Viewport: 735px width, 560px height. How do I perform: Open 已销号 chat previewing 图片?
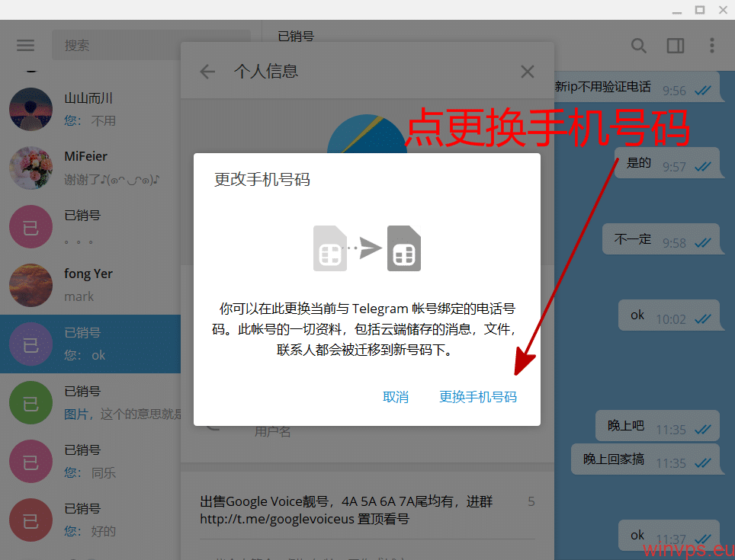pyautogui.click(x=91, y=403)
